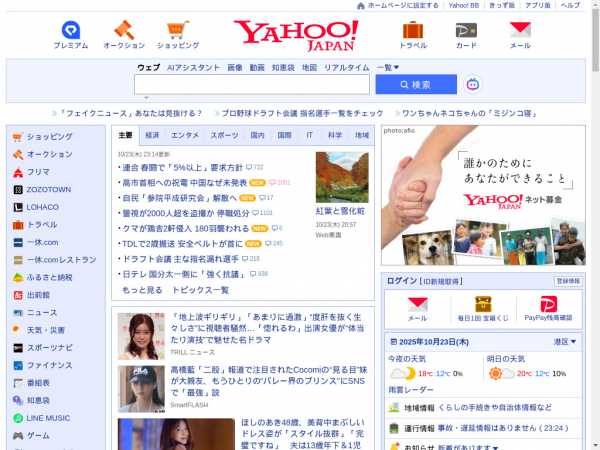Open the Shopping cart icon in header
The height and width of the screenshot is (450, 600).
177,30
